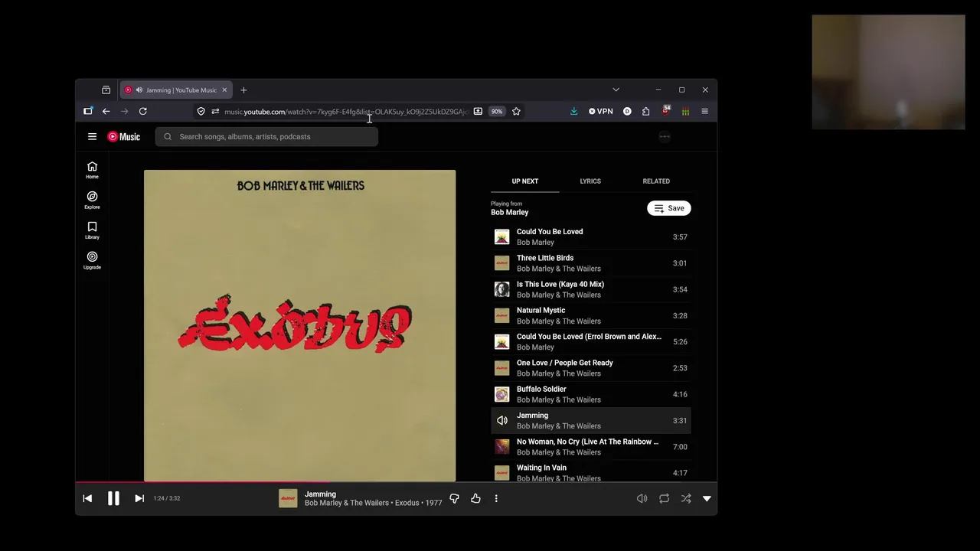Click the Is This Love album thumbnail
The image size is (980, 551).
tap(501, 289)
